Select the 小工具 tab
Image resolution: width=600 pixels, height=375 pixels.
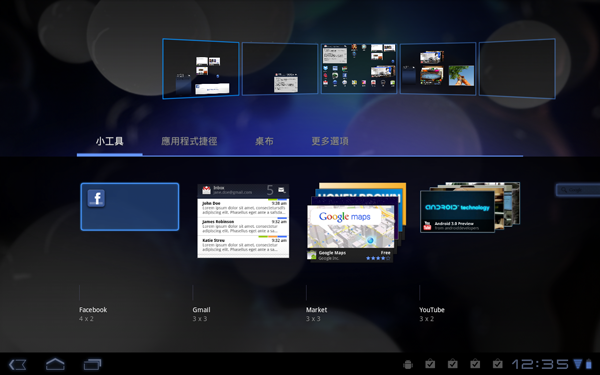tap(110, 141)
